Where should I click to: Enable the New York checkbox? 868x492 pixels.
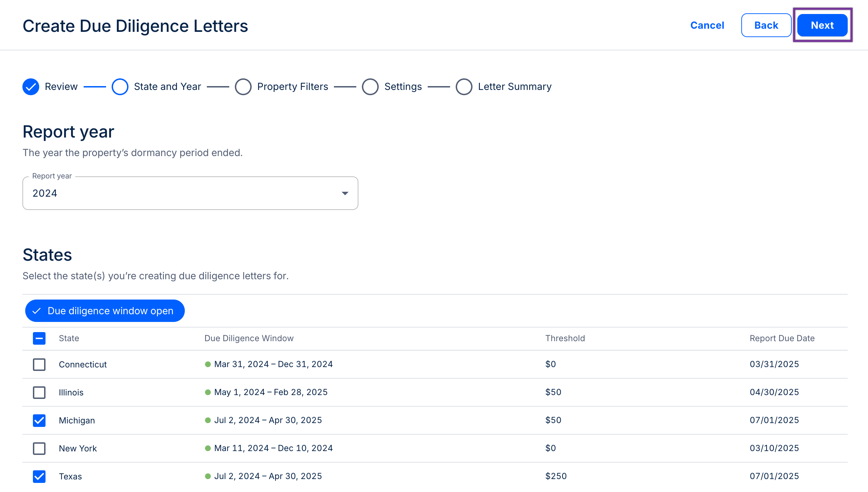pyautogui.click(x=39, y=448)
